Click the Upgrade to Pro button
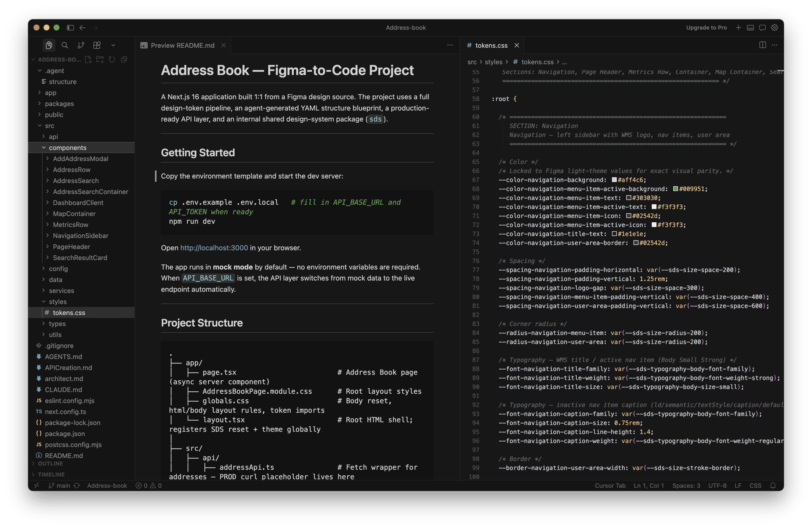 [x=706, y=28]
